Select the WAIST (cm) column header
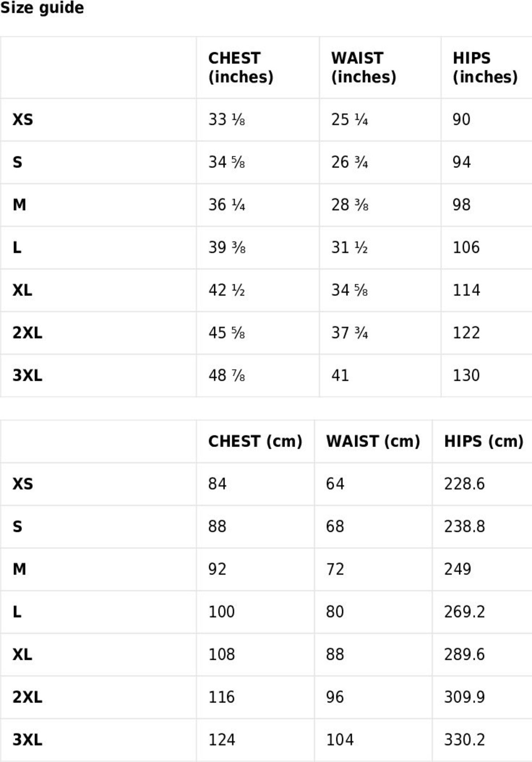 [373, 441]
